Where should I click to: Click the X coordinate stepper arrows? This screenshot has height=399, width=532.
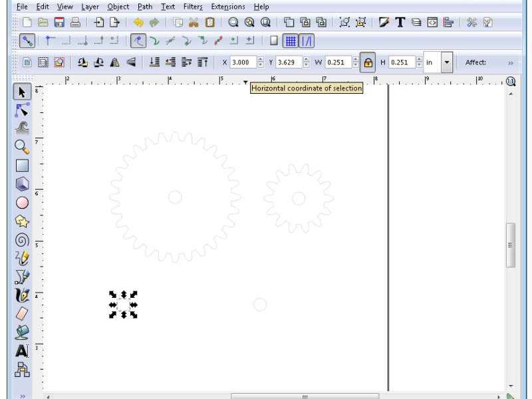tap(260, 63)
